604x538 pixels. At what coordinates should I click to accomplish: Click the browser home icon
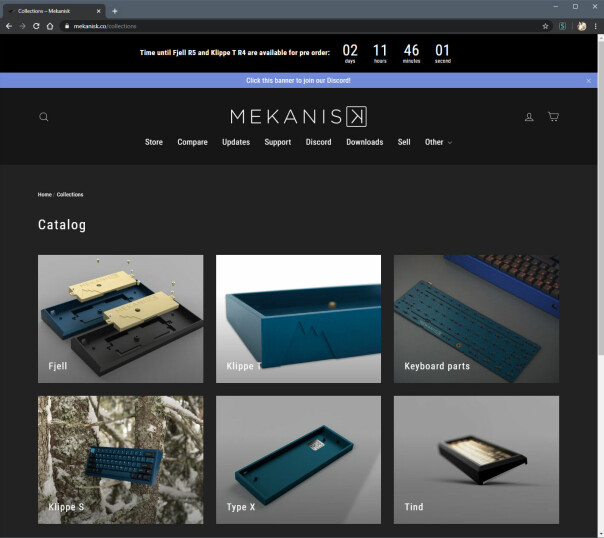point(50,26)
